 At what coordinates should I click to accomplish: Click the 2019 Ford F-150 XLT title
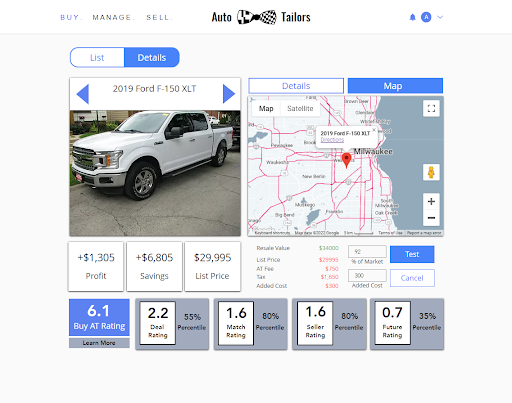click(x=154, y=89)
